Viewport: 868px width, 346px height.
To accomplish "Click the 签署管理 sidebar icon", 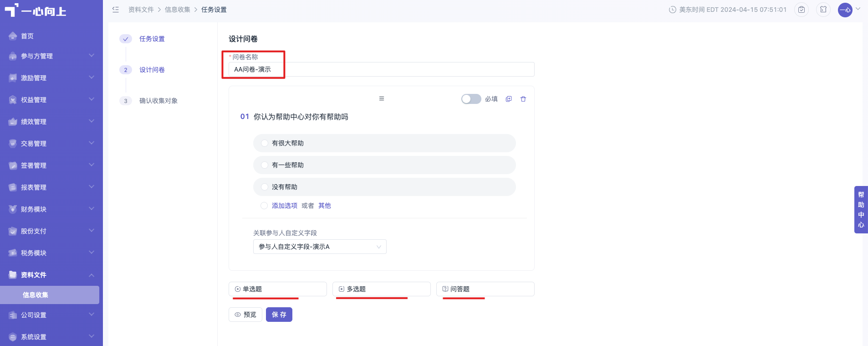I will [13, 165].
